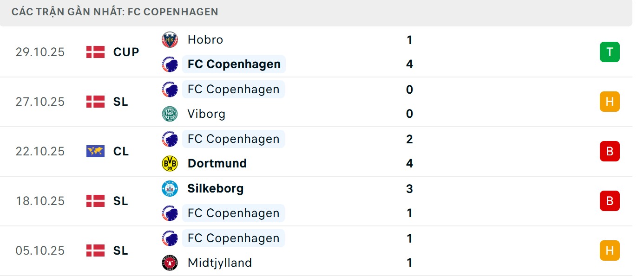This screenshot has height=276, width=644.
Task: Click the red H badge result indicator
Action: point(609,250)
